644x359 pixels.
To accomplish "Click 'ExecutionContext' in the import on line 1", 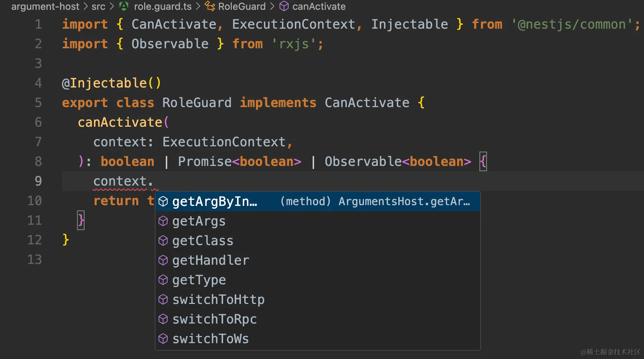I will (294, 25).
